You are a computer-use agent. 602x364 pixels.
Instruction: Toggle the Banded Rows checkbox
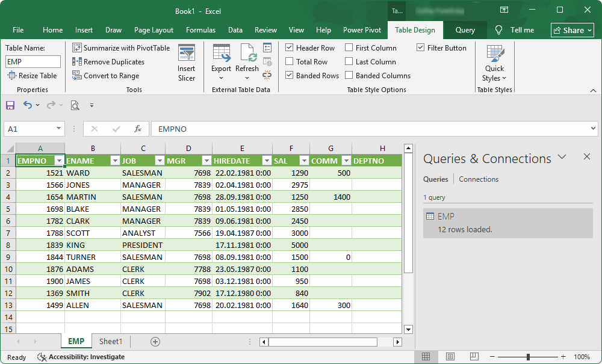pos(290,75)
